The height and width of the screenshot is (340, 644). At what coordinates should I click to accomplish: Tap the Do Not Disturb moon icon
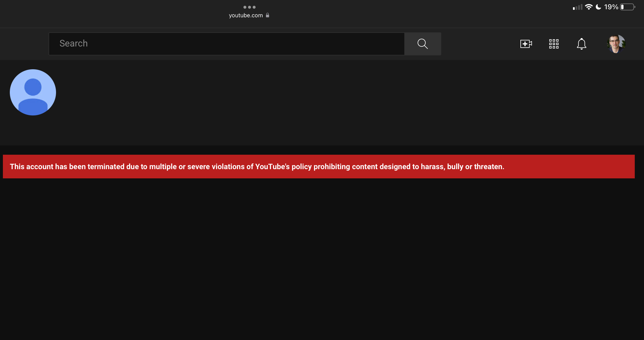(x=598, y=7)
